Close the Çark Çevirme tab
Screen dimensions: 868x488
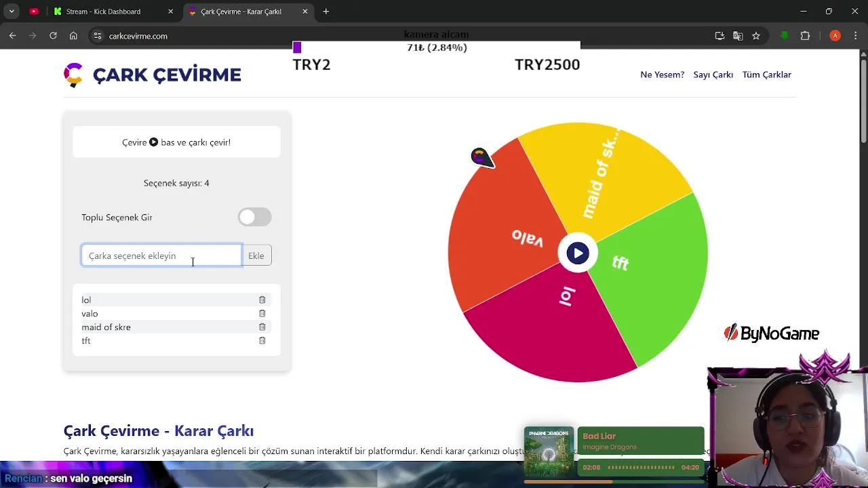click(x=305, y=12)
